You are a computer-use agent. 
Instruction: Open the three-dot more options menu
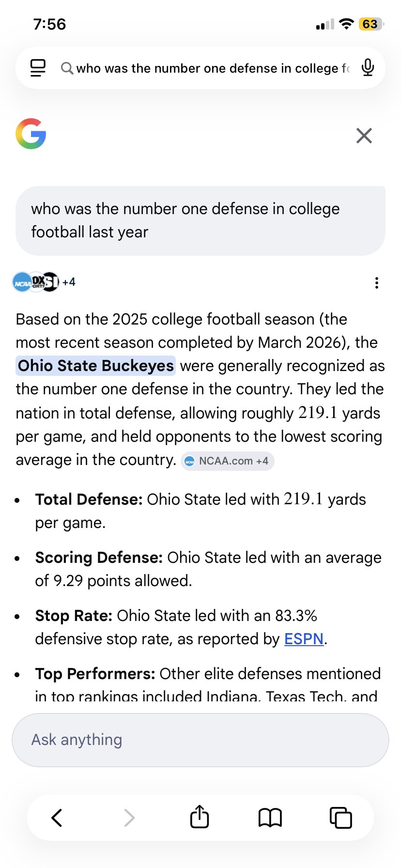coord(376,283)
